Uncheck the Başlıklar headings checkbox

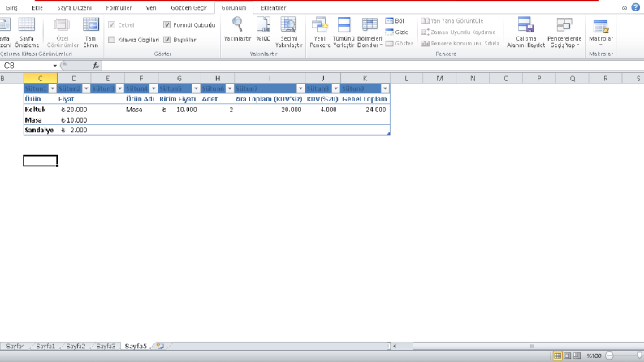[166, 40]
